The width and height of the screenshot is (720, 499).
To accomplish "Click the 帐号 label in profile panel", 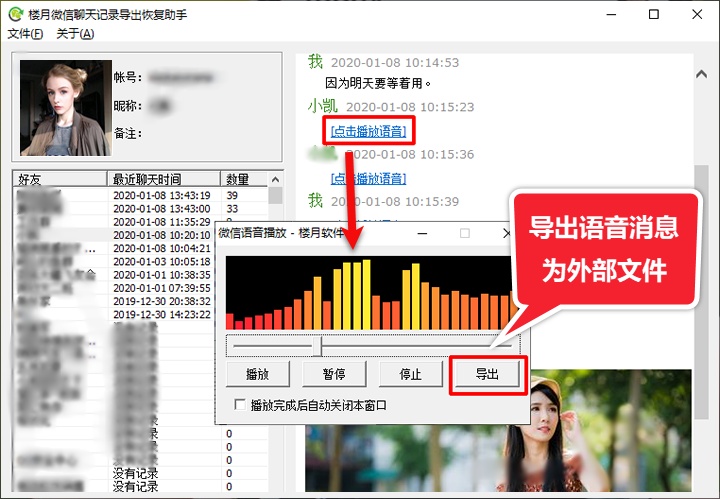I will point(128,77).
